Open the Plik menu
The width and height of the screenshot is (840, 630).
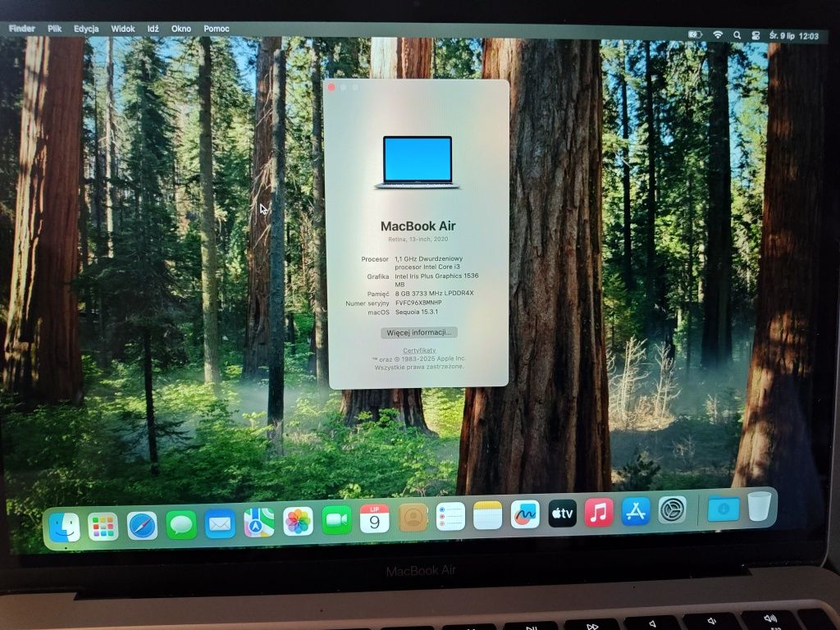(x=55, y=29)
